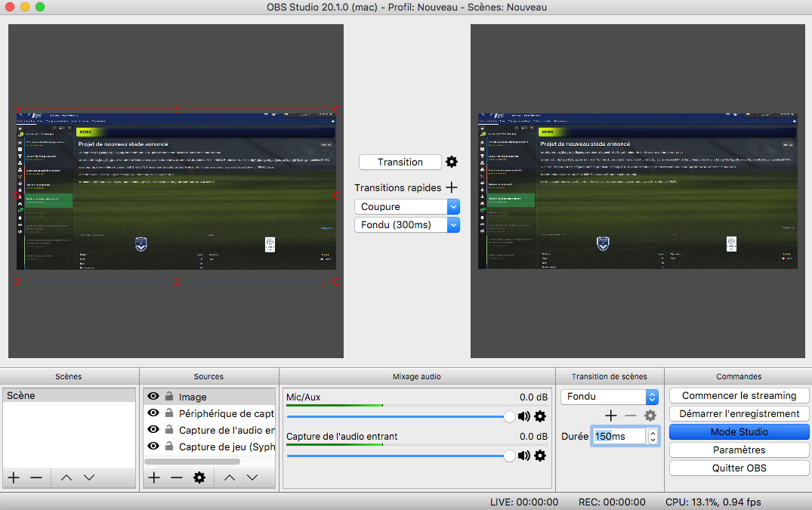Click the Durée 150ms input field
812x510 pixels.
pyautogui.click(x=619, y=436)
